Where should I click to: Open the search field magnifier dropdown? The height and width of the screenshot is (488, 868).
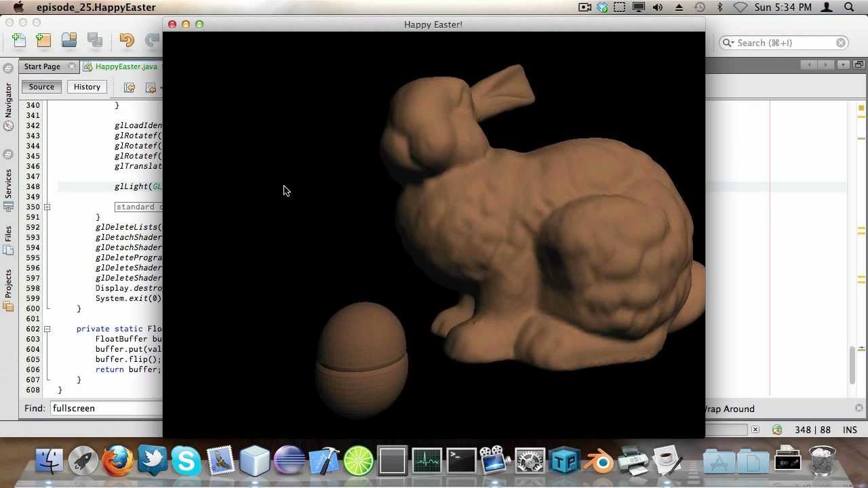tap(728, 43)
